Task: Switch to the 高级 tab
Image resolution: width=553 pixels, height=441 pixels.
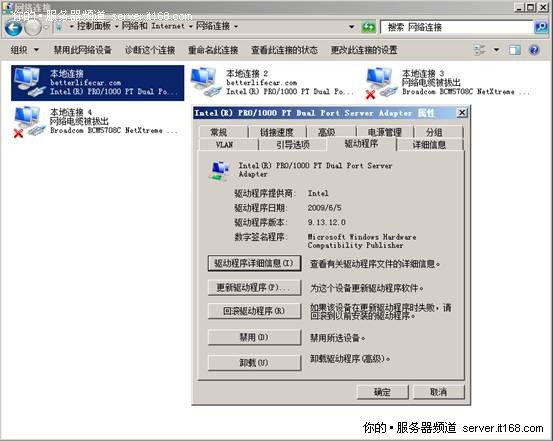Action: tap(331, 132)
